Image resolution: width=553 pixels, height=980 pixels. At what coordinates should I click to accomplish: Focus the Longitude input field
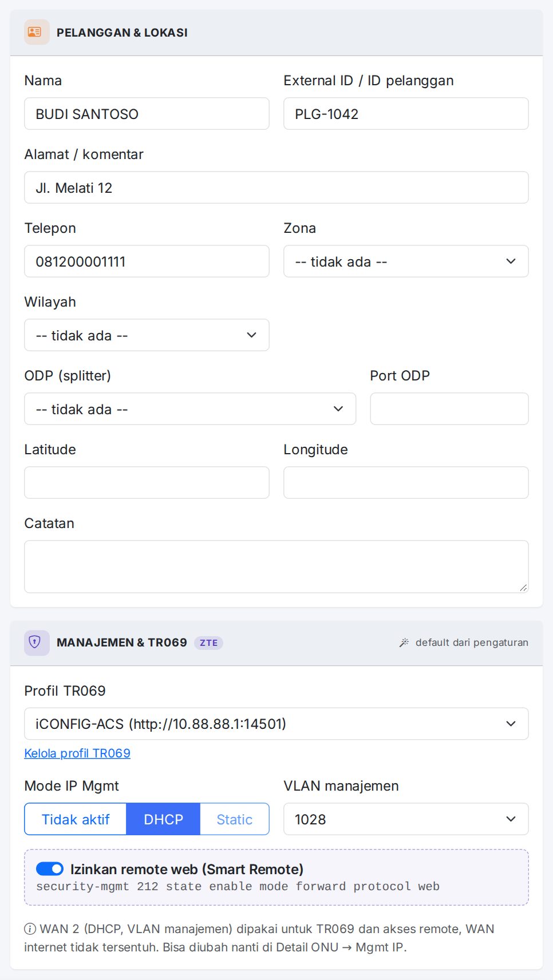(x=406, y=483)
